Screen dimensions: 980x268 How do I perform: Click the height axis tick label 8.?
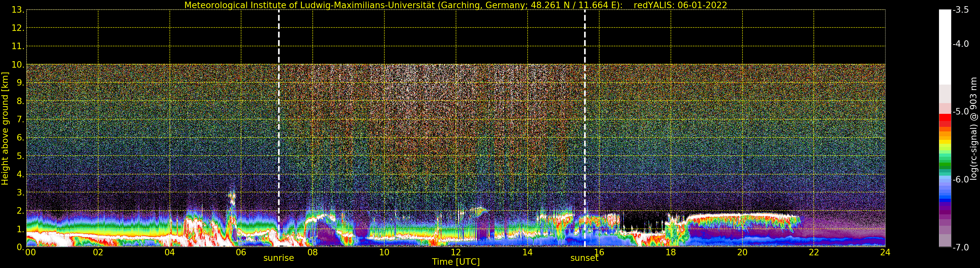point(20,101)
